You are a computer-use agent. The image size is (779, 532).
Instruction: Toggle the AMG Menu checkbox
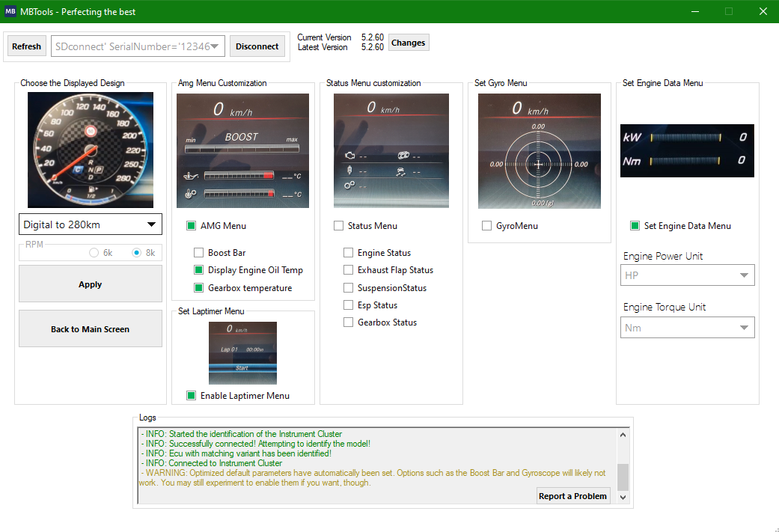coord(192,226)
